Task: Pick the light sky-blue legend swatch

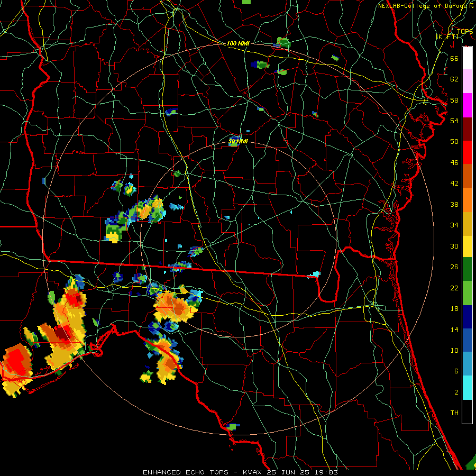Action: 467,364
